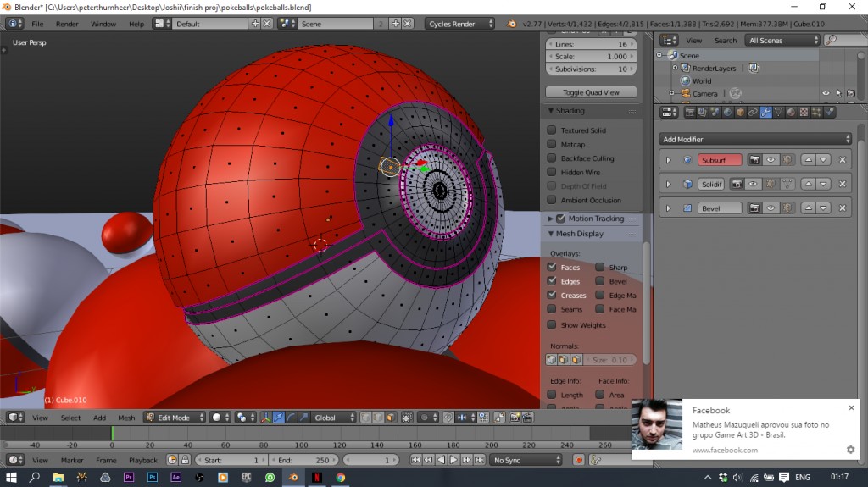The image size is (868, 487).
Task: Click the timeline record button
Action: (x=579, y=460)
